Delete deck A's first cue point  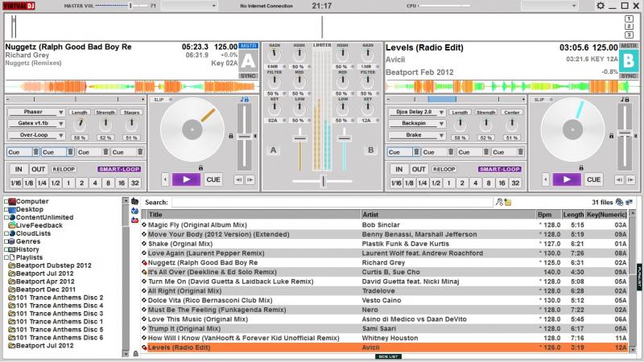35,152
